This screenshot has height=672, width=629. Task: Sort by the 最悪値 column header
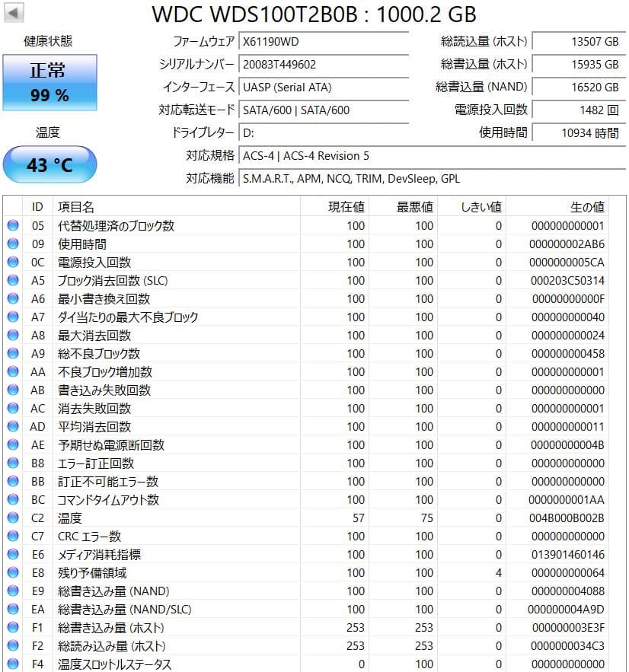pos(403,207)
